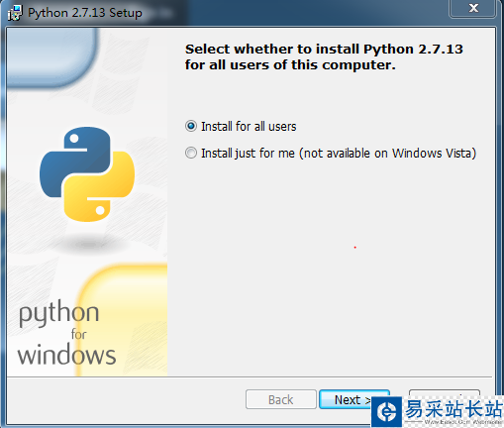Click the "not available on Windows Vista" label text

pyautogui.click(x=388, y=154)
